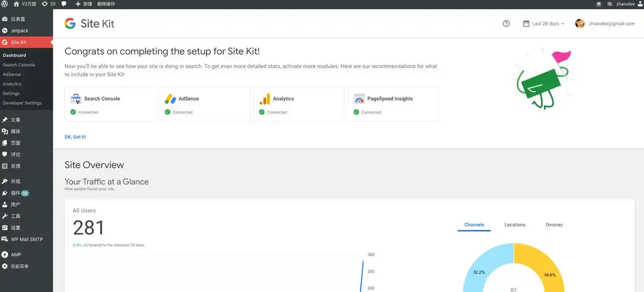Open the zhaoolee@gmail.com account menu
This screenshot has width=644, height=292.
pos(605,23)
